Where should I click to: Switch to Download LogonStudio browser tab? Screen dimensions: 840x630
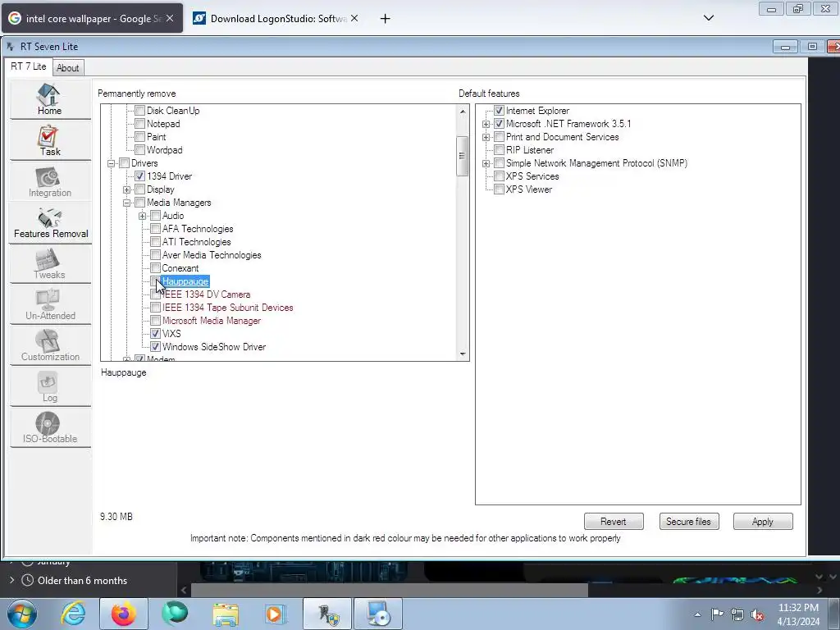[x=276, y=19]
